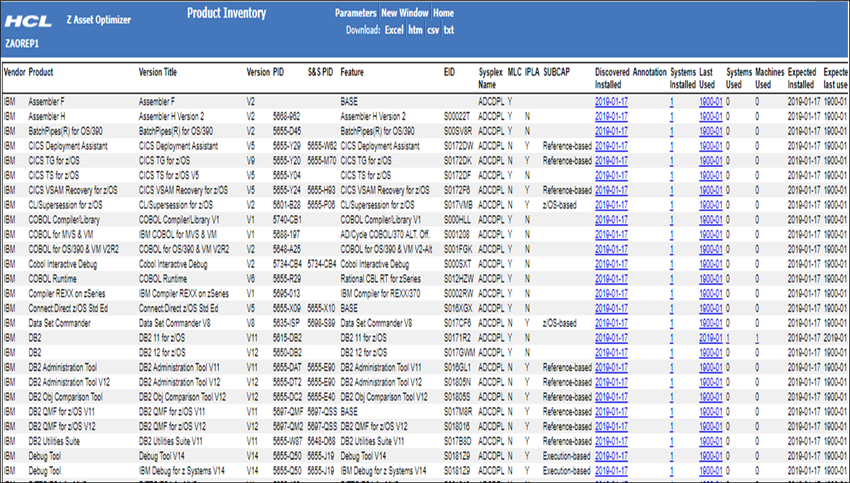Open Discovered Installed date for Assembler F
This screenshot has width=850, height=483.
(x=611, y=101)
